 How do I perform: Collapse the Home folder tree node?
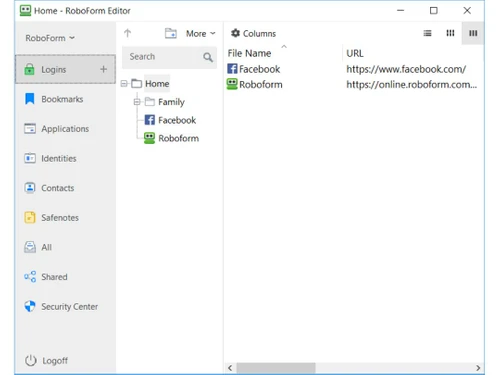[124, 84]
